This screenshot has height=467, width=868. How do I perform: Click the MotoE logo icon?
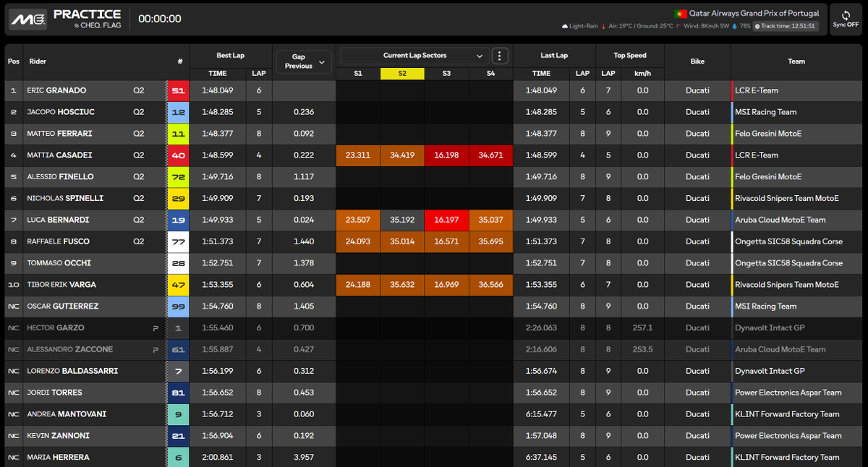pyautogui.click(x=27, y=19)
